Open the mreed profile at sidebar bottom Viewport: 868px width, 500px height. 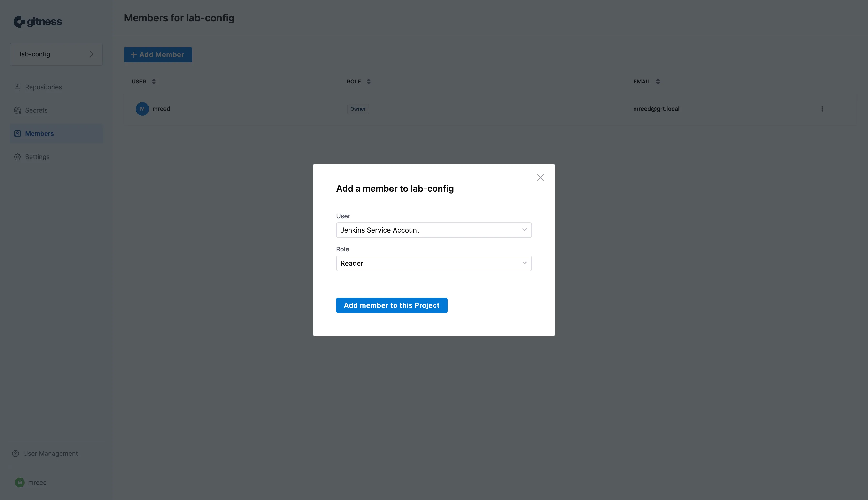[x=31, y=483]
